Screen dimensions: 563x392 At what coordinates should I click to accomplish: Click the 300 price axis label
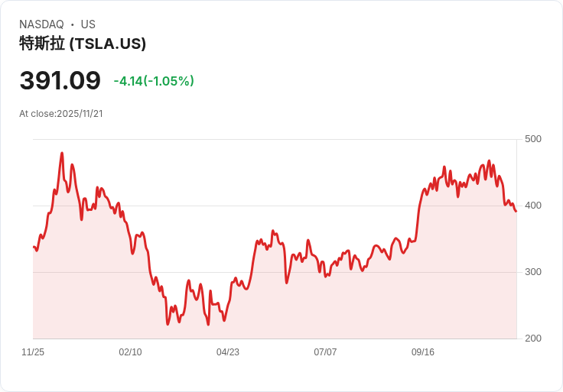pos(533,271)
